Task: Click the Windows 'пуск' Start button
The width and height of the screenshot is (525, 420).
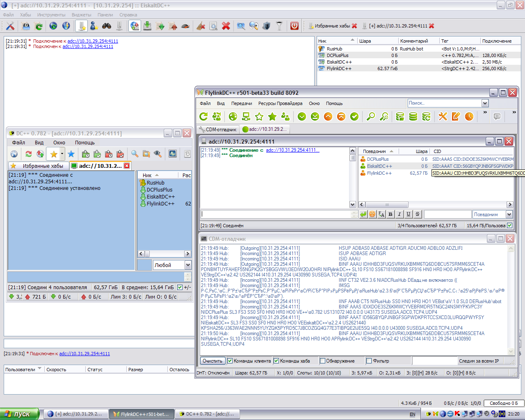Action: (20, 414)
